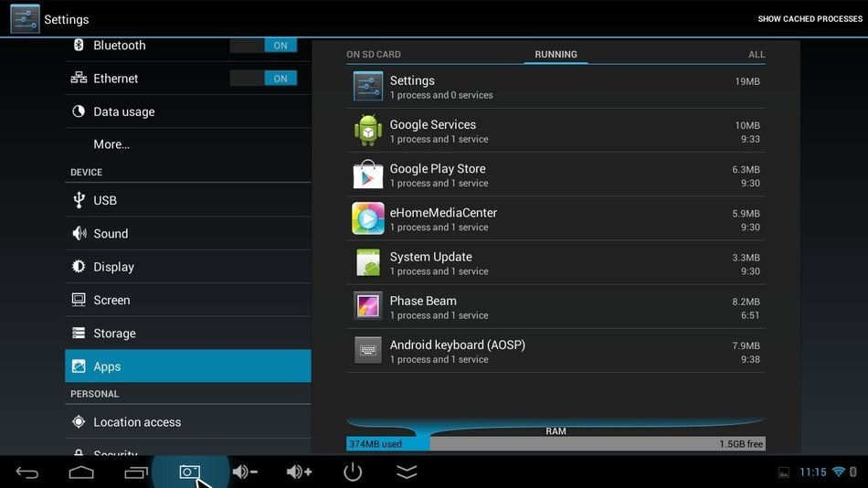Tap the Power button in navigation bar
The width and height of the screenshot is (868, 488).
click(x=353, y=472)
